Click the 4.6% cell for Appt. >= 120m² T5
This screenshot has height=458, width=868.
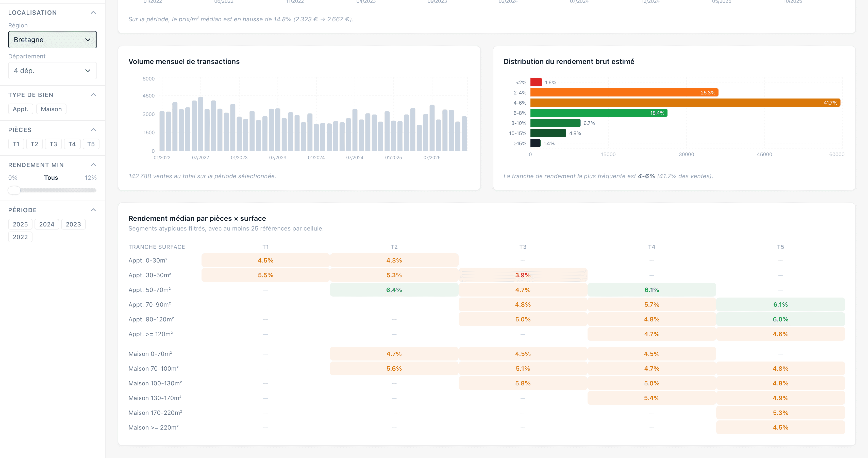[x=780, y=334]
